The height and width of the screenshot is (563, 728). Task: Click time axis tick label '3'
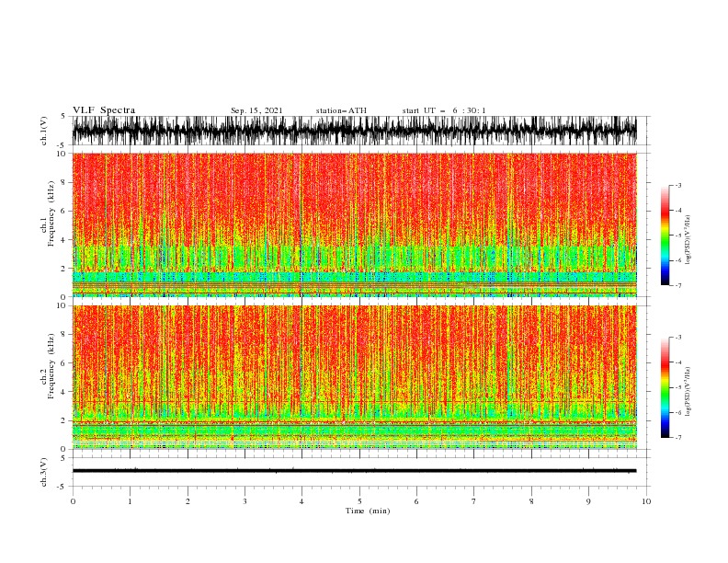click(245, 501)
